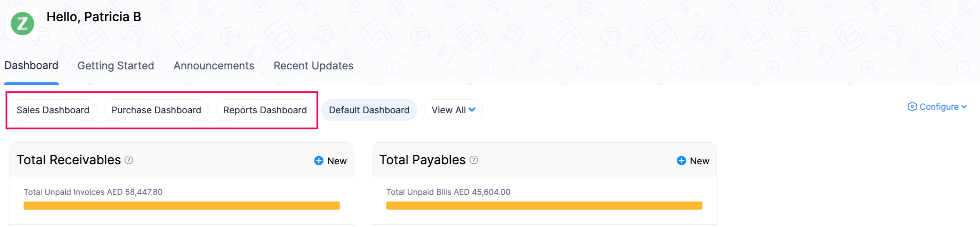Click the unpaid bills yellow progress bar

click(x=544, y=205)
